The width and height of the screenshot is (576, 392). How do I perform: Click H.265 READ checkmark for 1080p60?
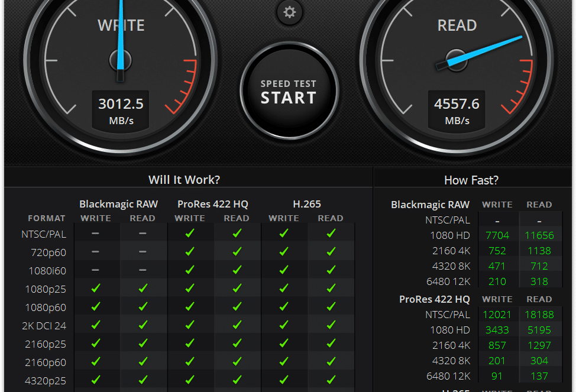click(331, 306)
